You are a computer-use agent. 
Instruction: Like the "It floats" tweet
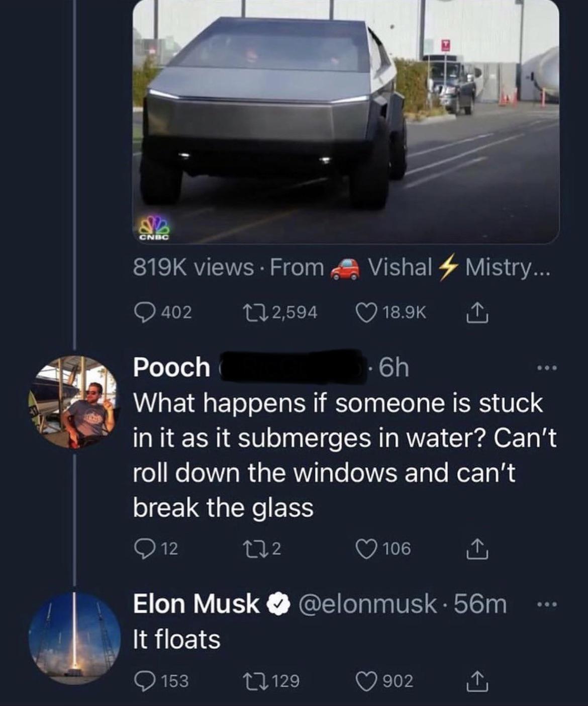(x=367, y=681)
